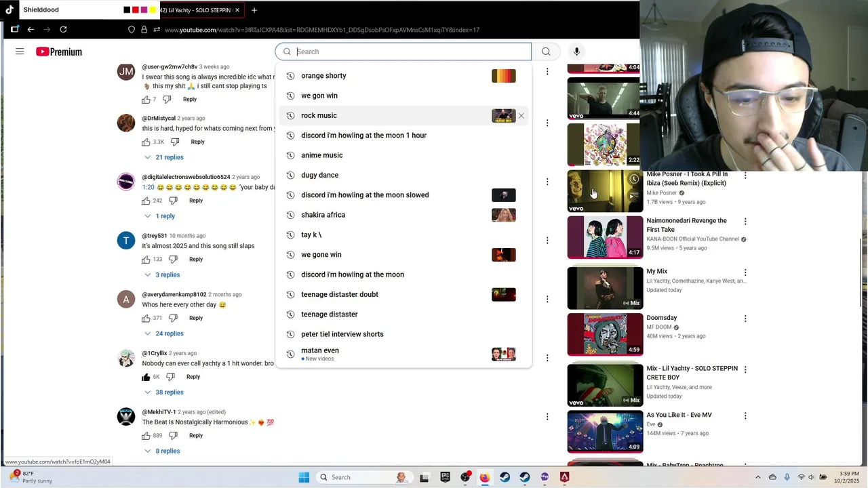
Task: Select 'orange shorty' search suggestion
Action: click(403, 76)
